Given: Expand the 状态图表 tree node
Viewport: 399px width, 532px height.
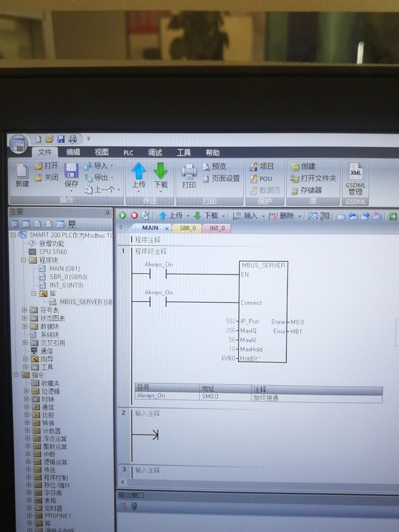Looking at the screenshot, I should tap(24, 318).
